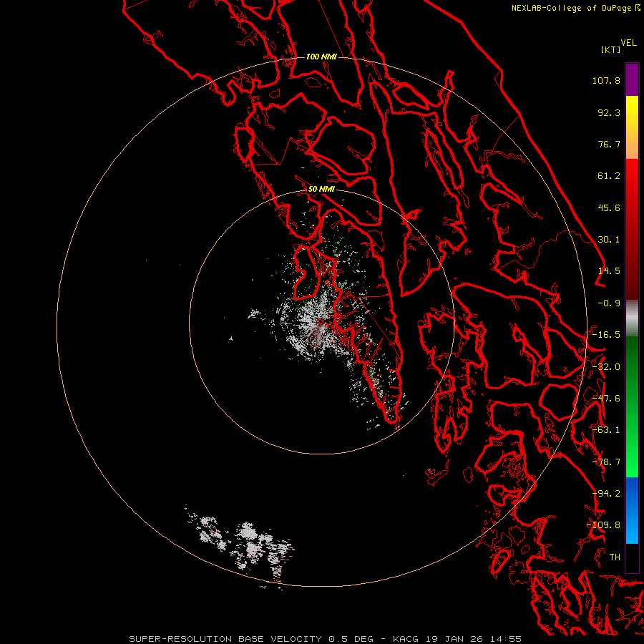The image size is (644, 644).
Task: Click the 45.6 scale value
Action: pyautogui.click(x=609, y=208)
